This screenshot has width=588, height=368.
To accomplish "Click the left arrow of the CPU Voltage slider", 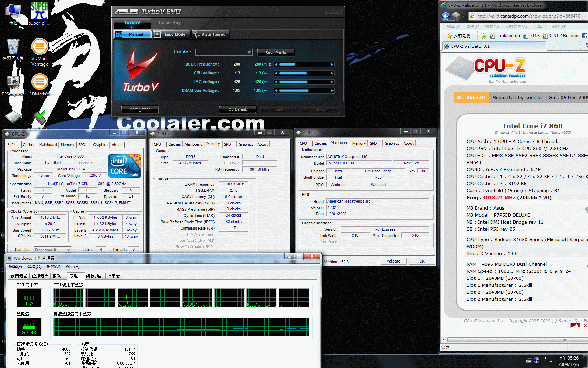I will pos(276,73).
